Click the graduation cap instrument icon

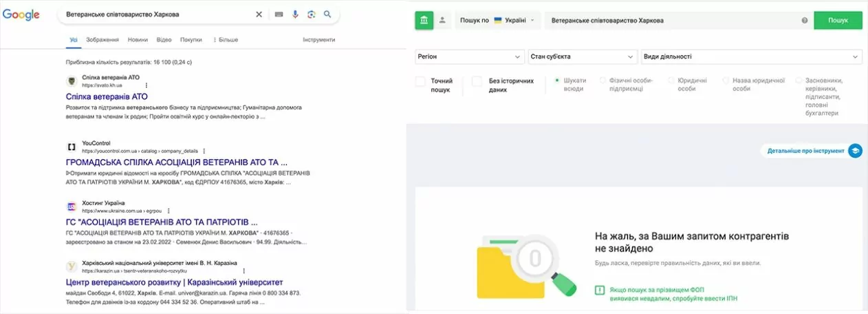point(855,151)
